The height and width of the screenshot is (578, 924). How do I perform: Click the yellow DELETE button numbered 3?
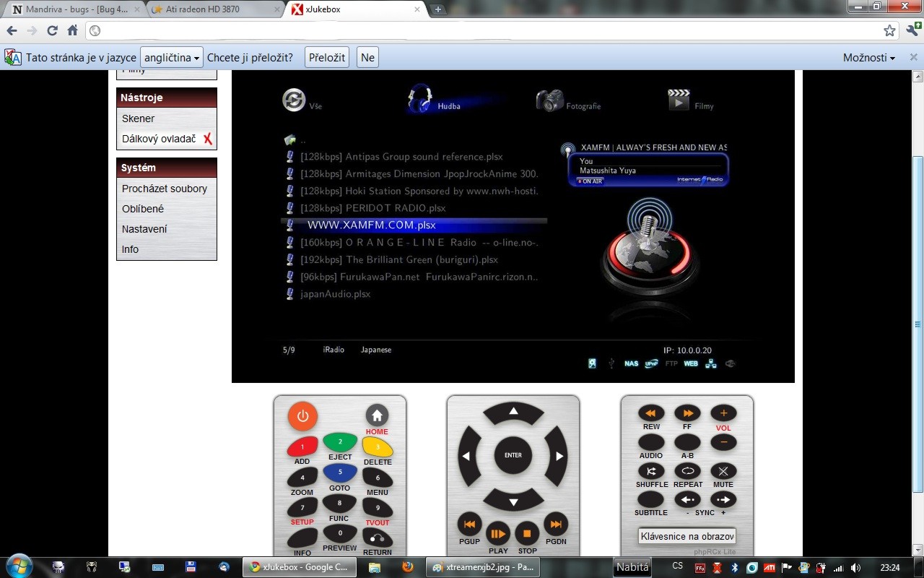pos(378,447)
